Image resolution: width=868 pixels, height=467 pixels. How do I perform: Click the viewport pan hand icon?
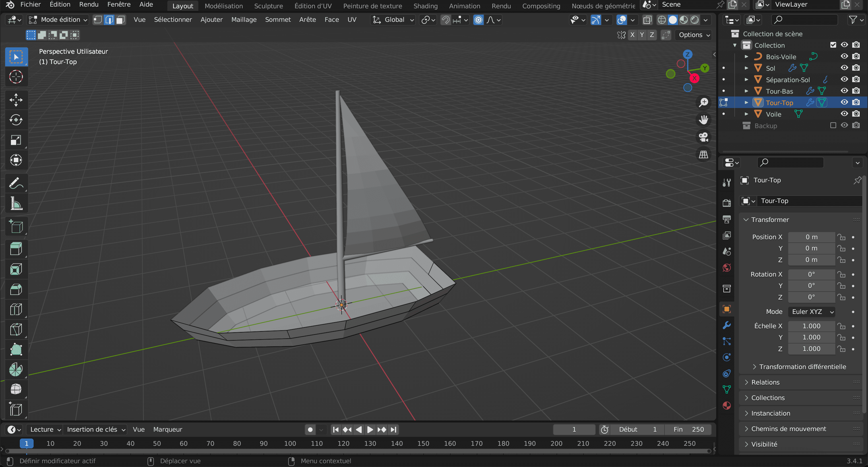tap(704, 120)
